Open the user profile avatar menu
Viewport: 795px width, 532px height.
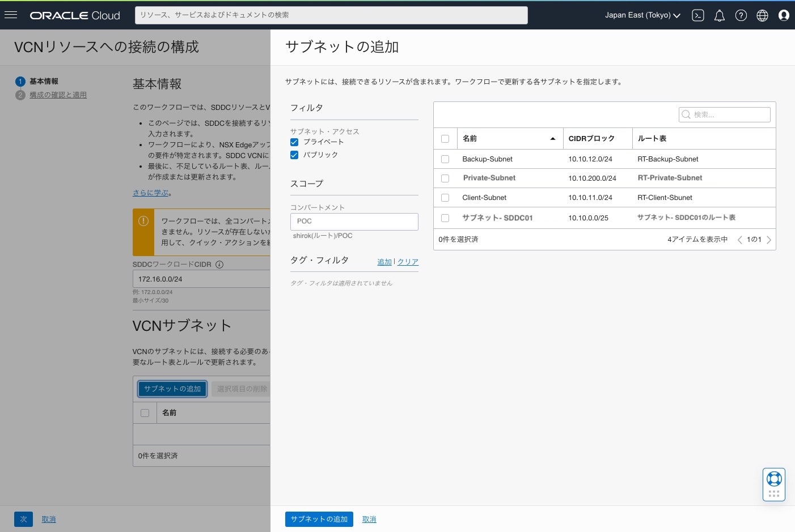click(x=784, y=15)
